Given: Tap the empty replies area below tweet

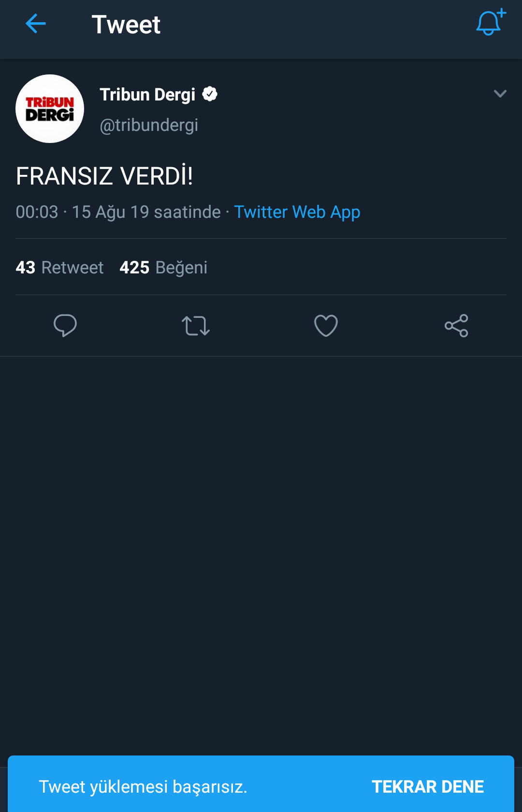Looking at the screenshot, I should pos(261,556).
